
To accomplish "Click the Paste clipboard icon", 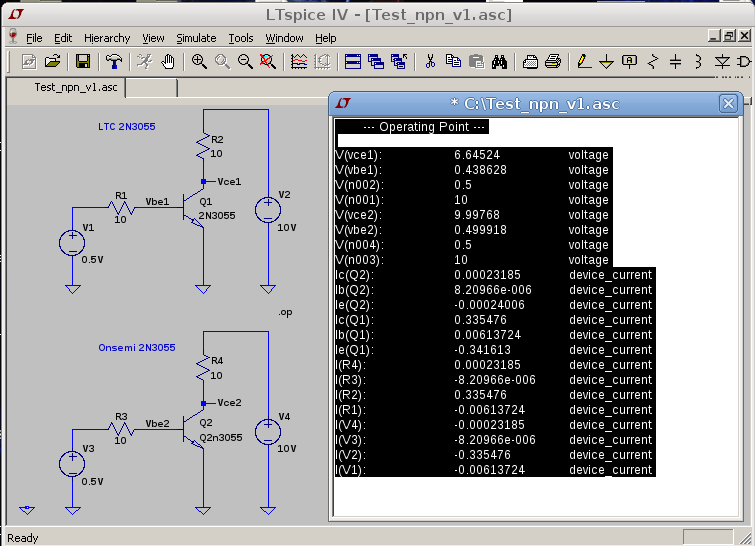I will coord(476,62).
